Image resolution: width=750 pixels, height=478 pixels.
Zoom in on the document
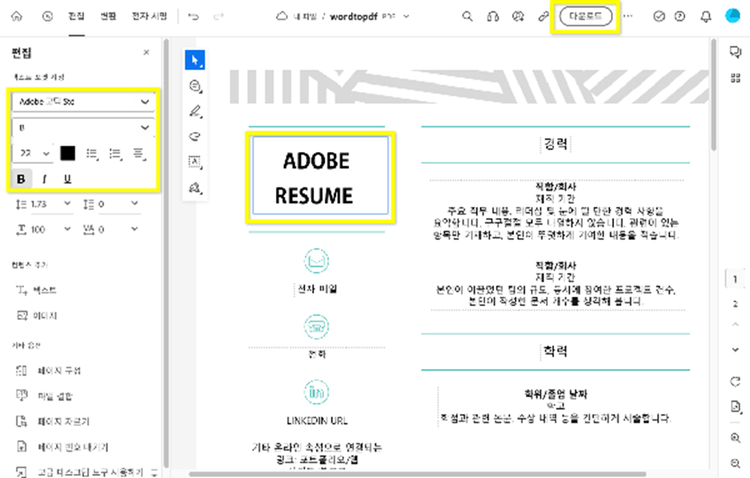coord(735,438)
